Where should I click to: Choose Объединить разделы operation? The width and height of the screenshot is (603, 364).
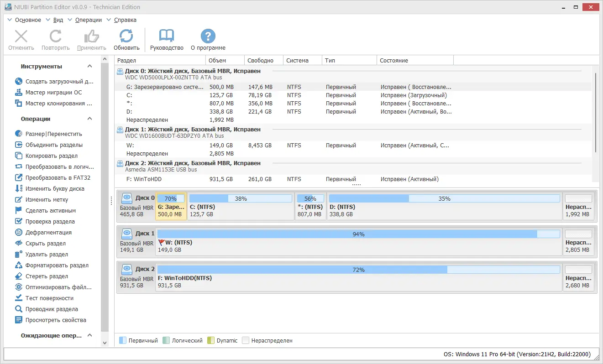point(49,145)
